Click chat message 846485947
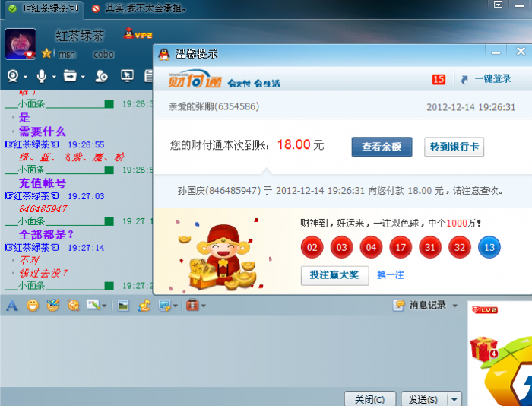The width and height of the screenshot is (532, 406). pyautogui.click(x=43, y=209)
